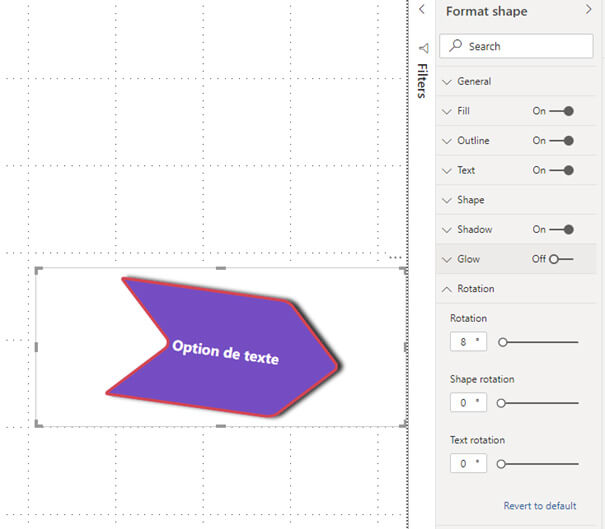Click the Search input field
Screen dimensions: 605x529
[516, 46]
